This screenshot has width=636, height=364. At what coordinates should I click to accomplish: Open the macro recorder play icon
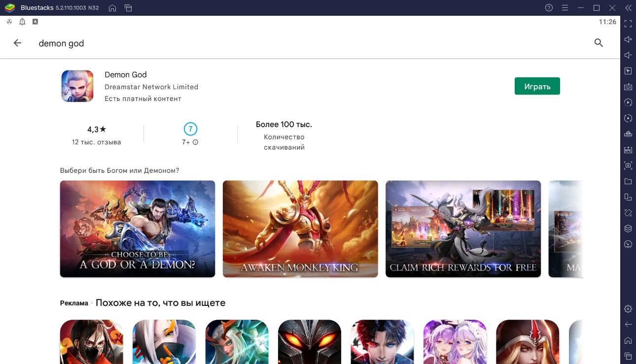(x=628, y=102)
